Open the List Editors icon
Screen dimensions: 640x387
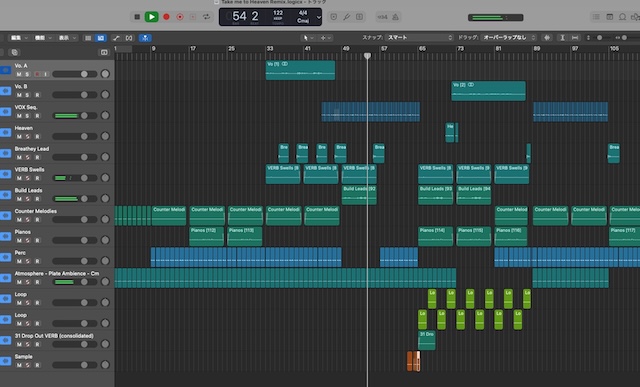pos(596,17)
